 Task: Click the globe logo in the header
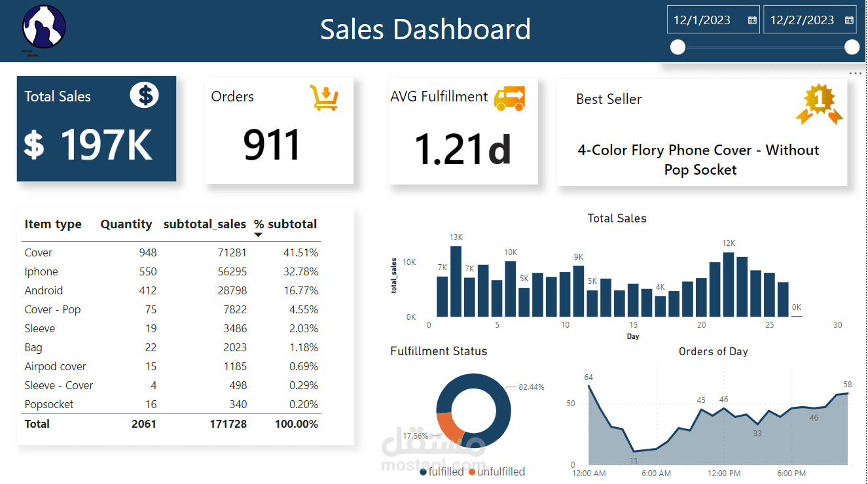click(x=44, y=27)
